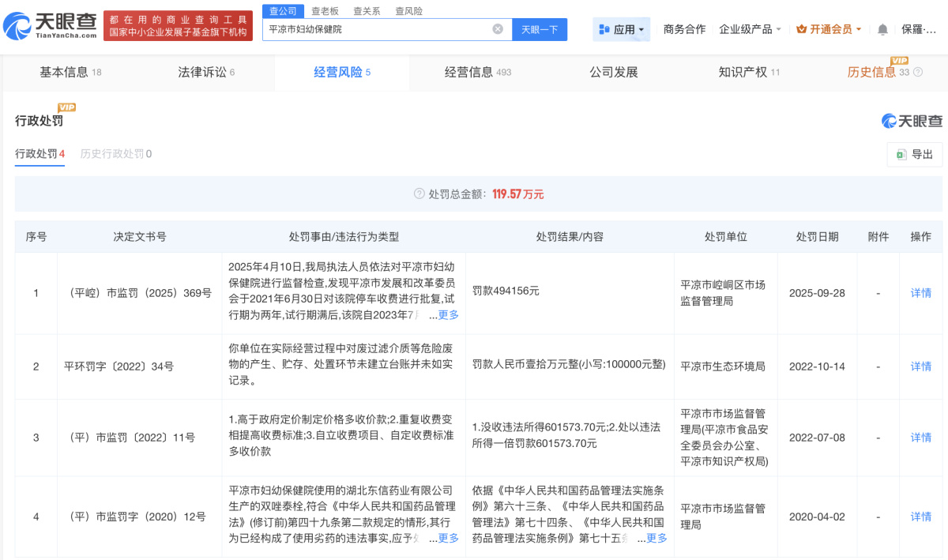Image resolution: width=948 pixels, height=560 pixels.
Task: Expand row 4 penalty result with 更多
Action: (656, 539)
